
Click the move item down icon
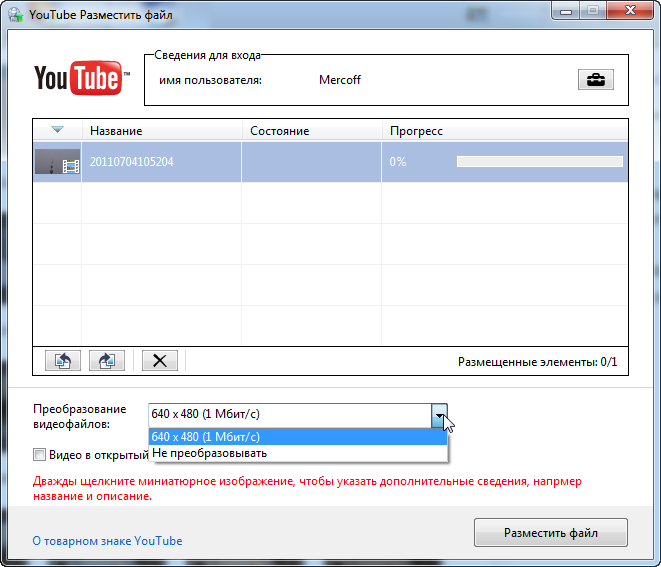(107, 361)
